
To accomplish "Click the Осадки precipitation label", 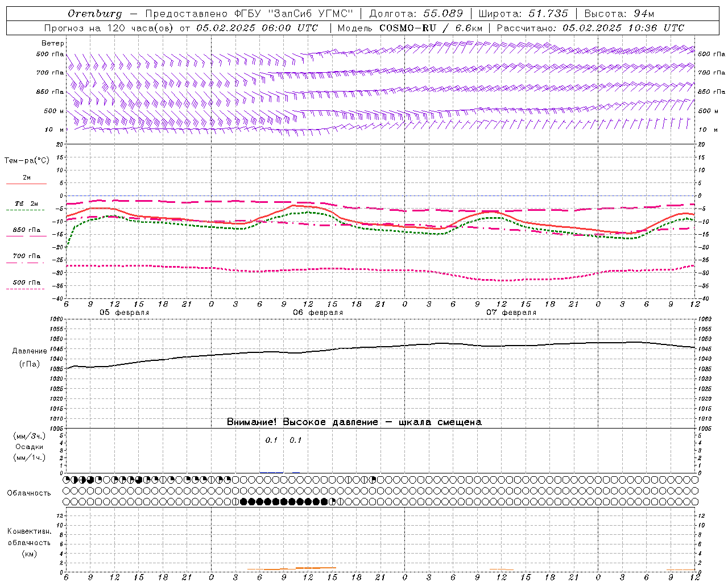I will [x=30, y=447].
